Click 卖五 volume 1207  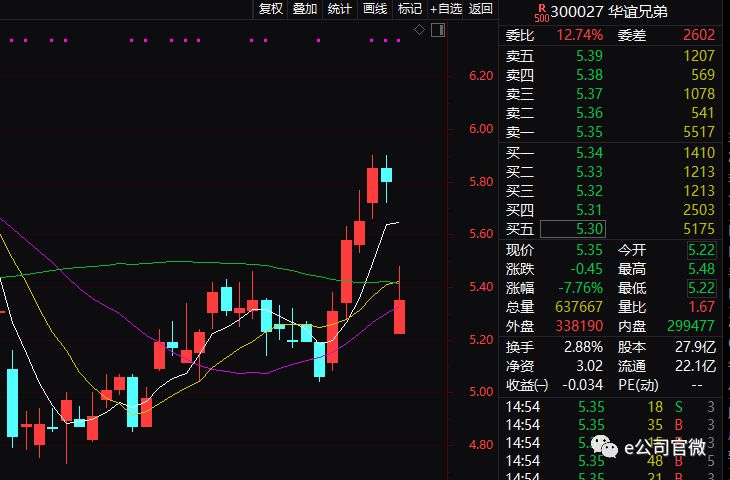point(699,56)
